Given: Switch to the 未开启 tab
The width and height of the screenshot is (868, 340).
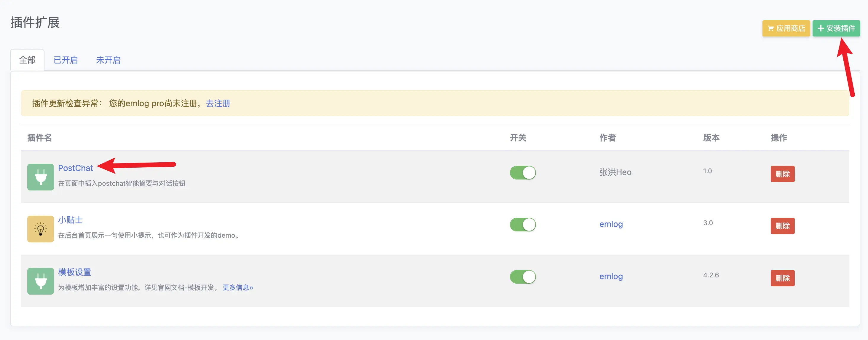Looking at the screenshot, I should 108,60.
